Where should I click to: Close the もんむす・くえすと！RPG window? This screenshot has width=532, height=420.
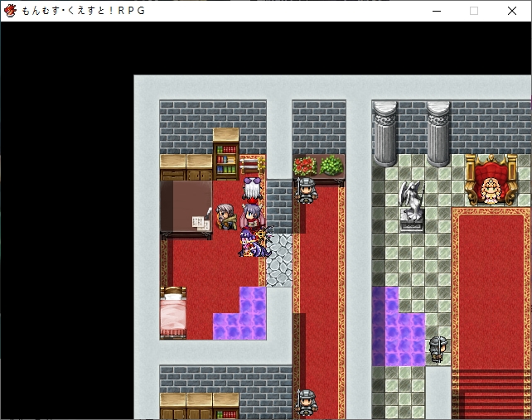511,11
